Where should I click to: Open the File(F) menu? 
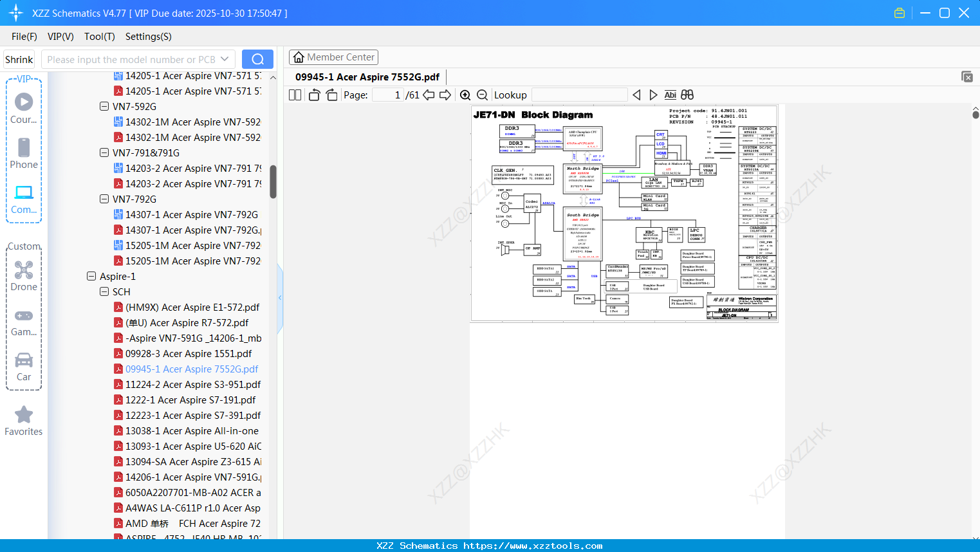tap(24, 37)
